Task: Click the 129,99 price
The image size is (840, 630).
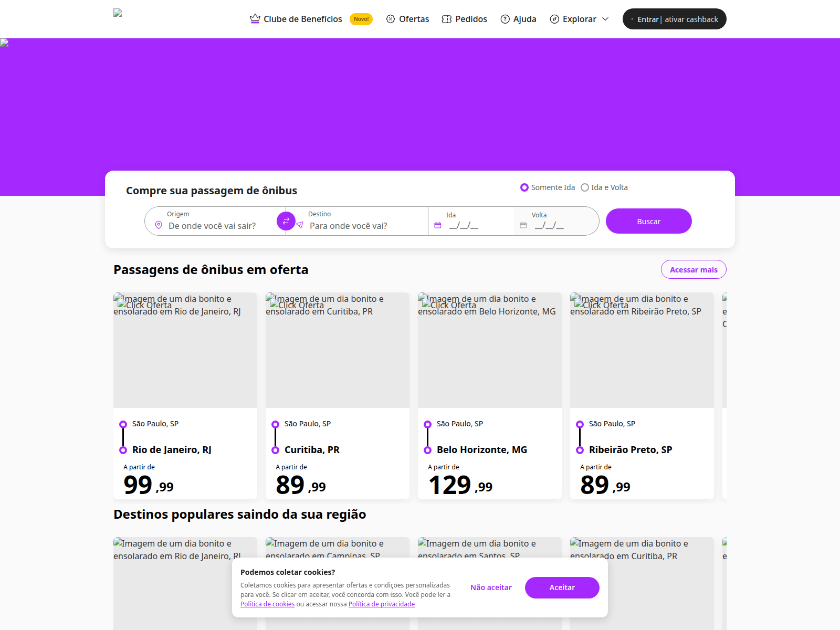Action: click(460, 485)
